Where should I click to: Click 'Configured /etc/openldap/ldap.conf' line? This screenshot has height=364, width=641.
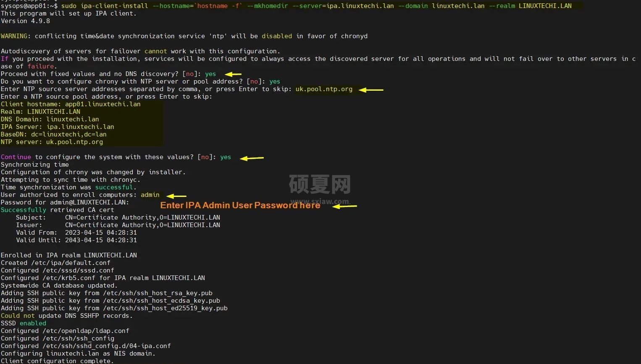pos(65,331)
